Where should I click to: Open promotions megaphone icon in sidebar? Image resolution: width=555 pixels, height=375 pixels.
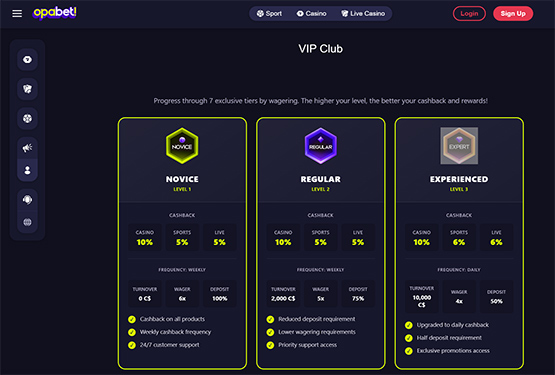click(27, 148)
